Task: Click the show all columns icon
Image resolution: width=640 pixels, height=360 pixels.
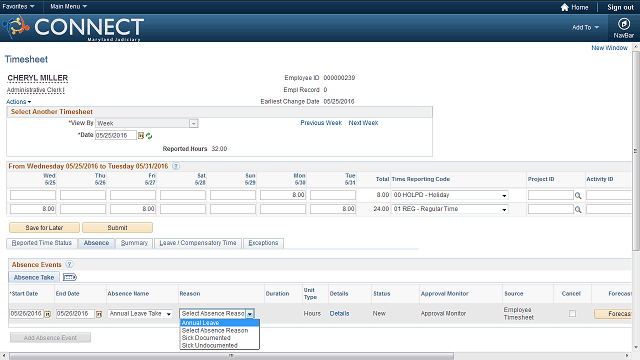Action: click(x=69, y=278)
